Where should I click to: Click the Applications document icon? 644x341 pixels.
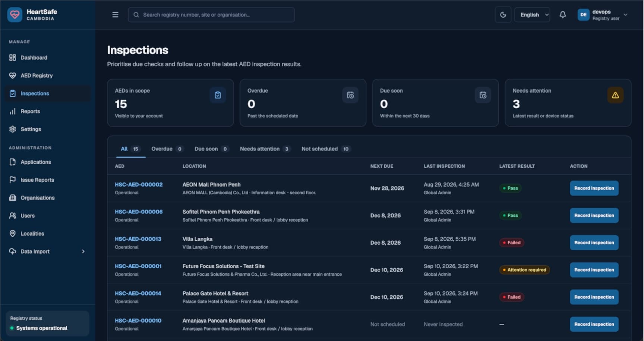point(13,162)
